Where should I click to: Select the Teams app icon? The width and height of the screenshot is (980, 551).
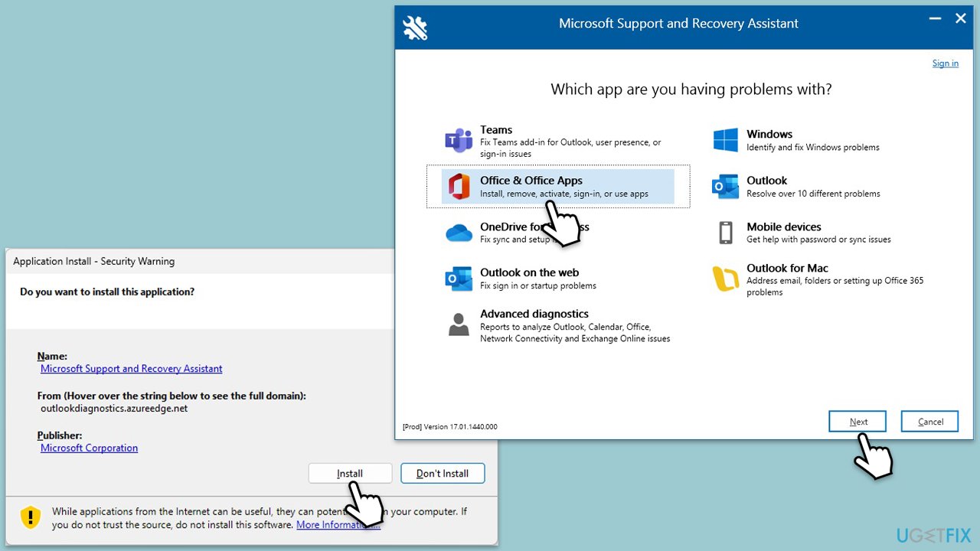tap(459, 141)
